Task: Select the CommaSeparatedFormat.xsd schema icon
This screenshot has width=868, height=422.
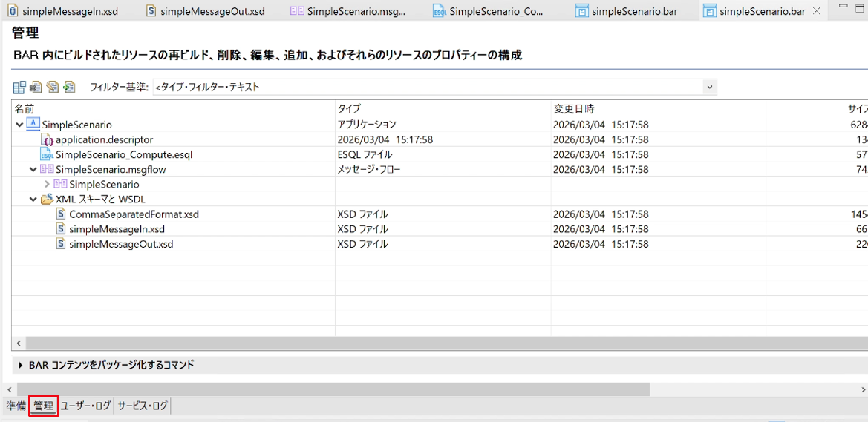Action: (x=61, y=214)
